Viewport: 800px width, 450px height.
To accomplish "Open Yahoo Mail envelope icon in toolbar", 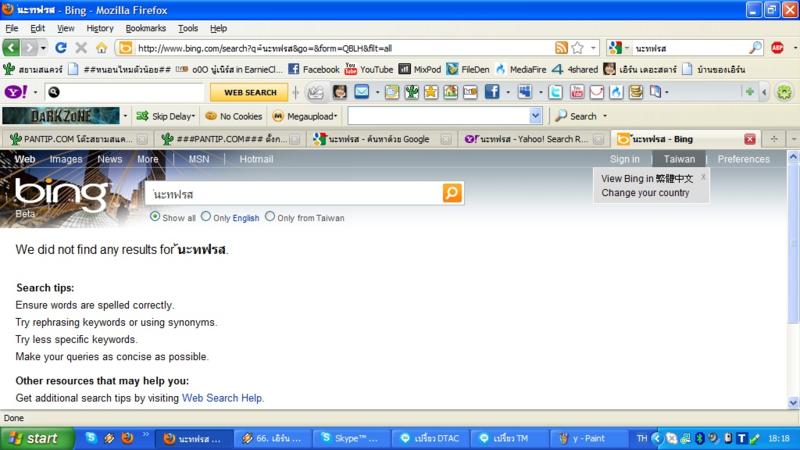I will (x=362, y=92).
